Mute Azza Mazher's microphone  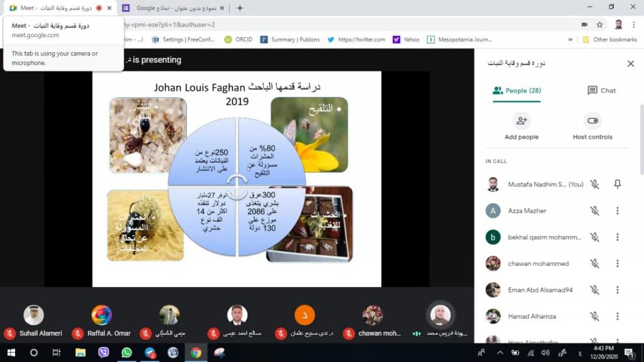(x=594, y=211)
